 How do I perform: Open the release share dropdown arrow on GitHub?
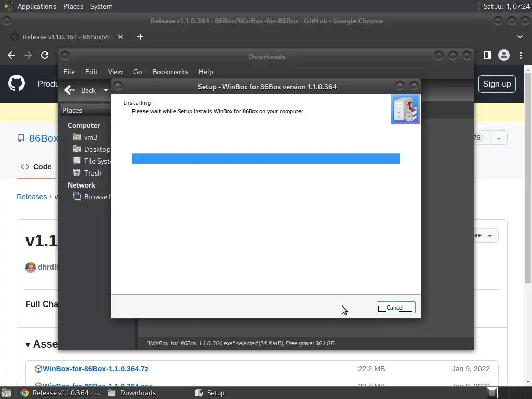(x=490, y=236)
